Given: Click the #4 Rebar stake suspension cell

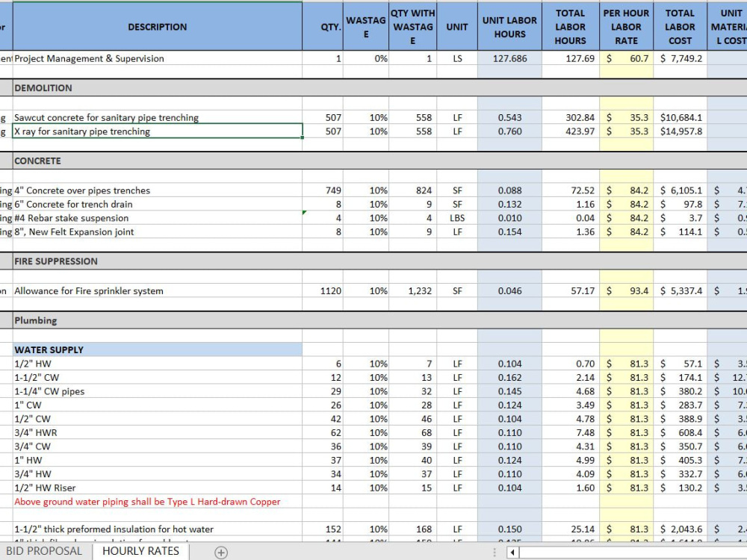Looking at the screenshot, I should pyautogui.click(x=157, y=218).
